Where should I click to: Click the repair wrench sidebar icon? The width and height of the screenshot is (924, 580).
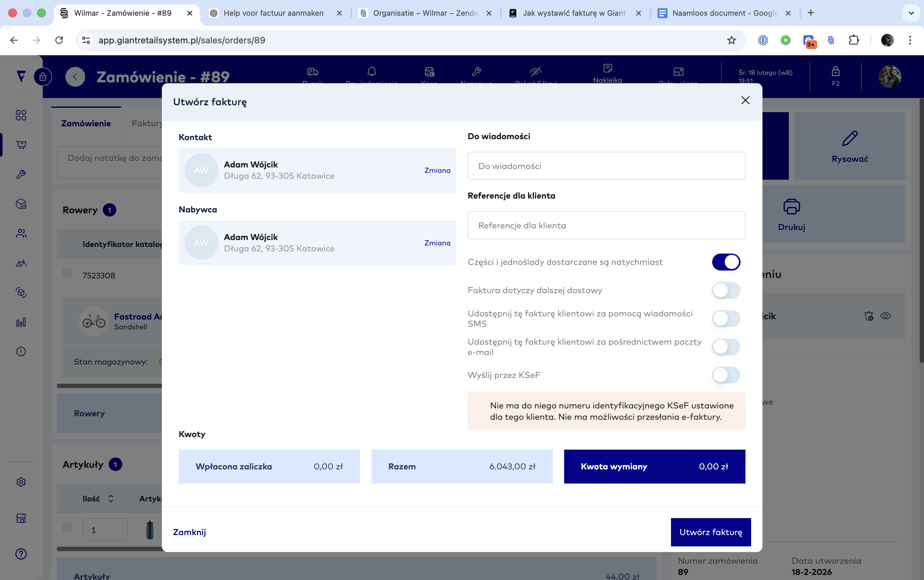pos(21,175)
